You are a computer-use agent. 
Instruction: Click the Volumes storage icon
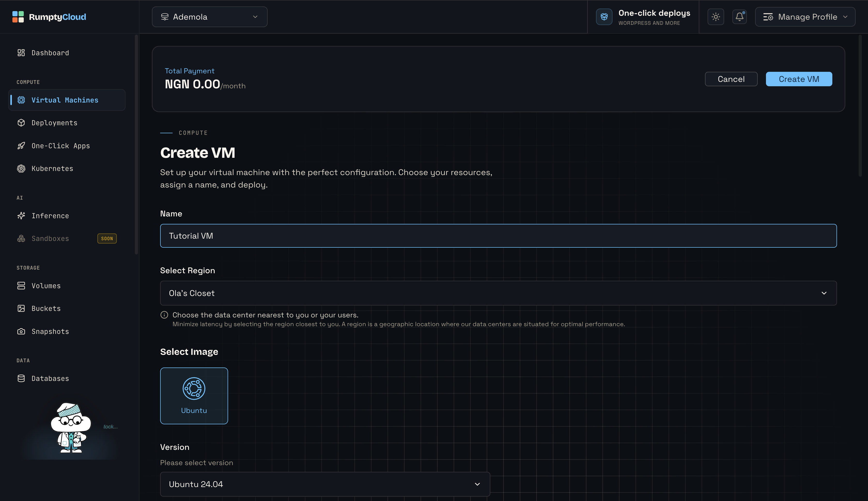tap(21, 286)
